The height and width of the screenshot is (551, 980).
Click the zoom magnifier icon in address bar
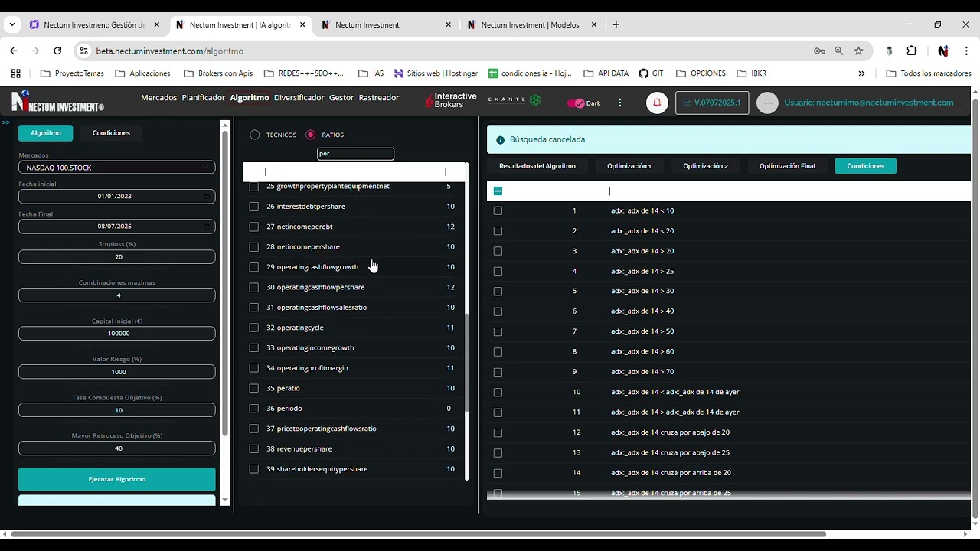click(839, 51)
